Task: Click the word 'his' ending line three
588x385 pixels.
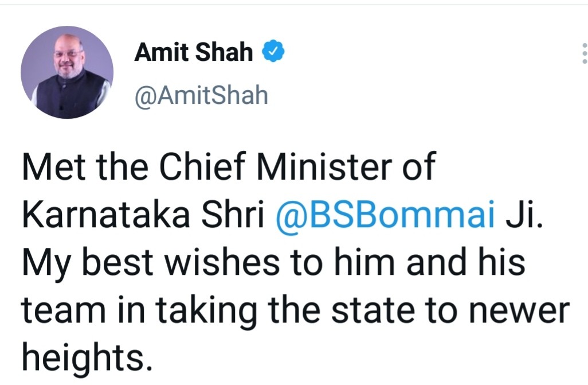Action: coord(501,262)
